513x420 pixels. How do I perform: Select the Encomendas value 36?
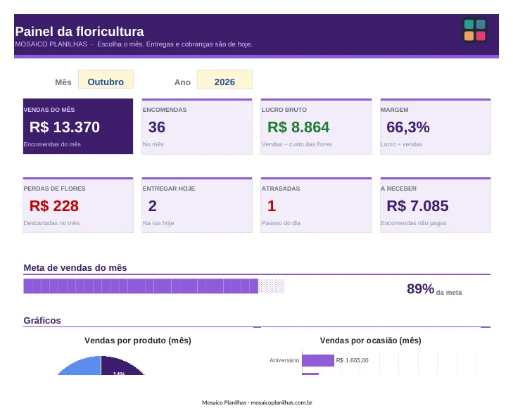pyautogui.click(x=157, y=127)
